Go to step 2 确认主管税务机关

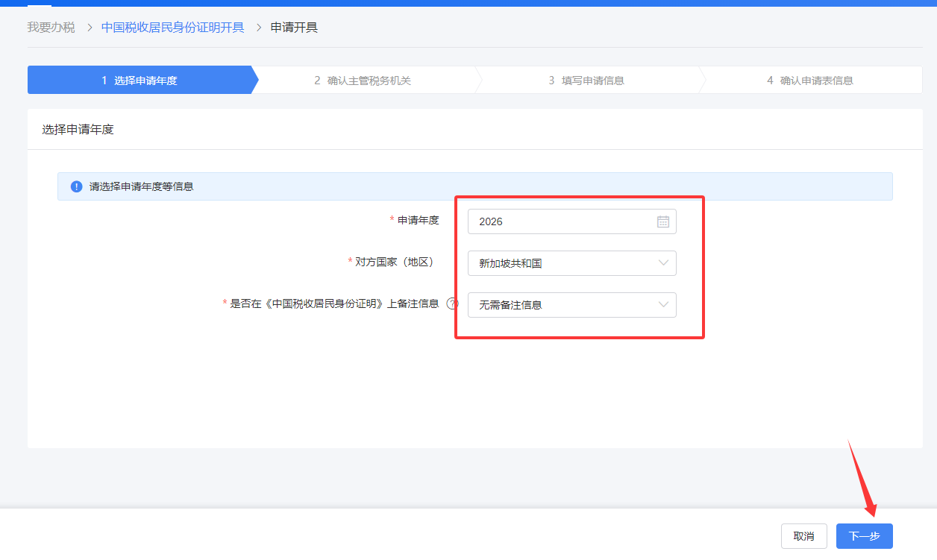(x=363, y=81)
